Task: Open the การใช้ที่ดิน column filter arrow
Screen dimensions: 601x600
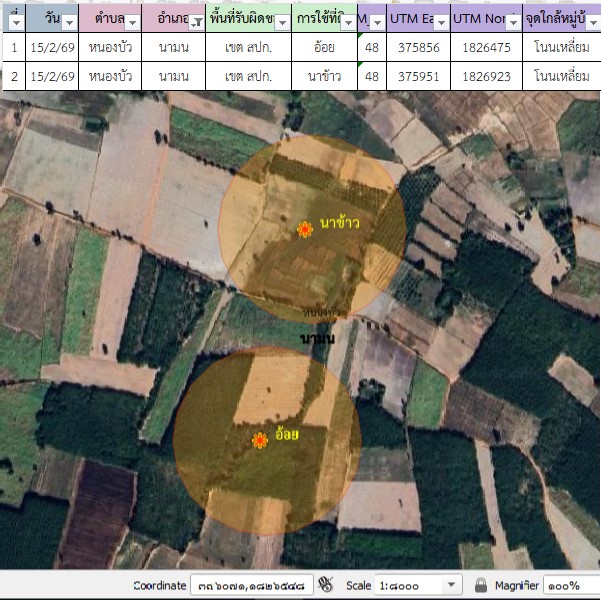Action: (347, 21)
